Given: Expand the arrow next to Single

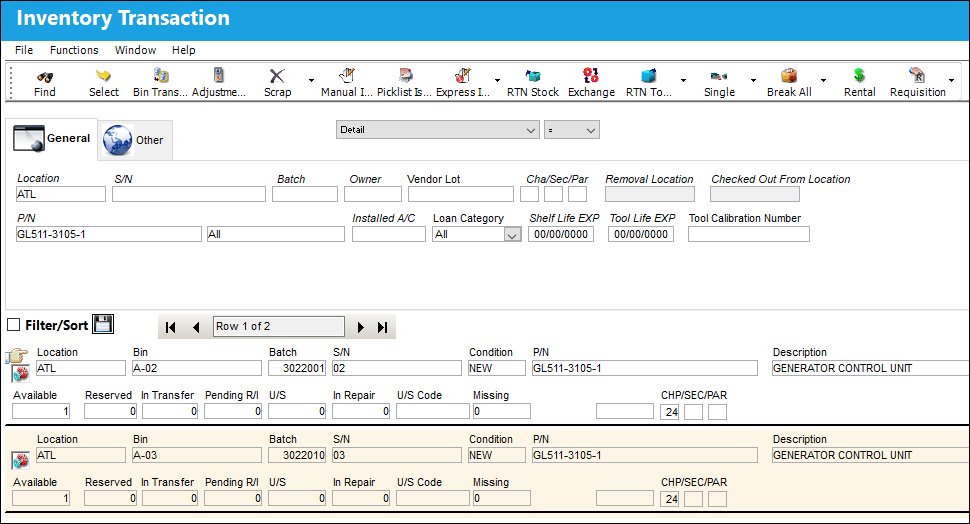Looking at the screenshot, I should point(753,80).
